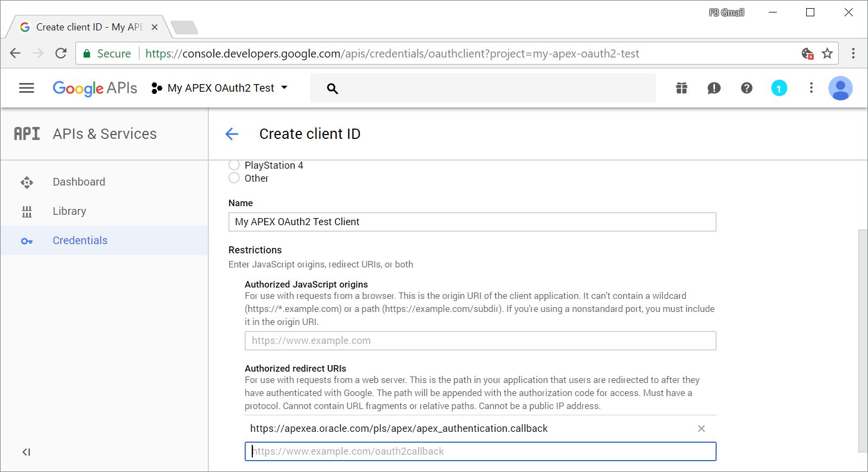Image resolution: width=868 pixels, height=472 pixels.
Task: Maximize the Chrome window
Action: pos(810,12)
